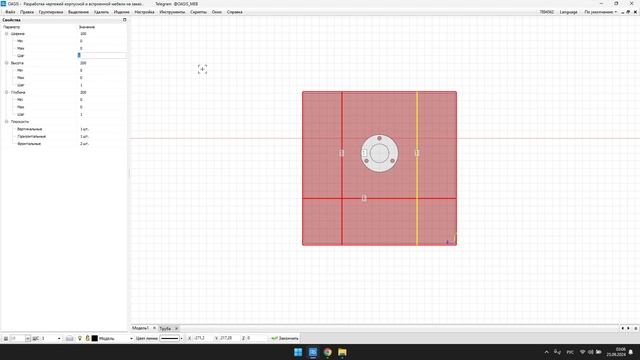
Task: Collapse the Высота property group
Action: click(7, 63)
